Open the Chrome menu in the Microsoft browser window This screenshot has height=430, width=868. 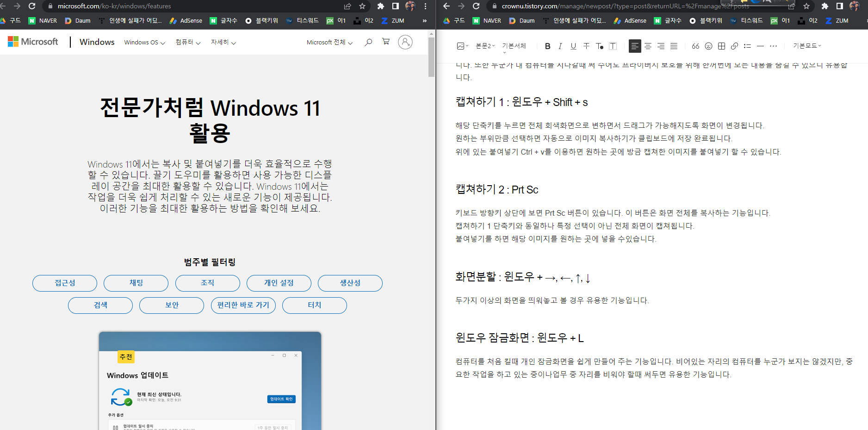tap(425, 6)
